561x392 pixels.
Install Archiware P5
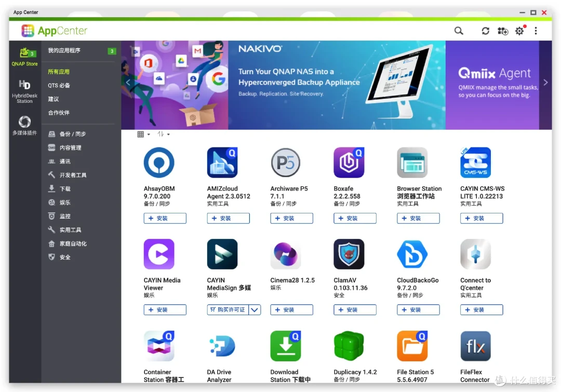pyautogui.click(x=291, y=218)
